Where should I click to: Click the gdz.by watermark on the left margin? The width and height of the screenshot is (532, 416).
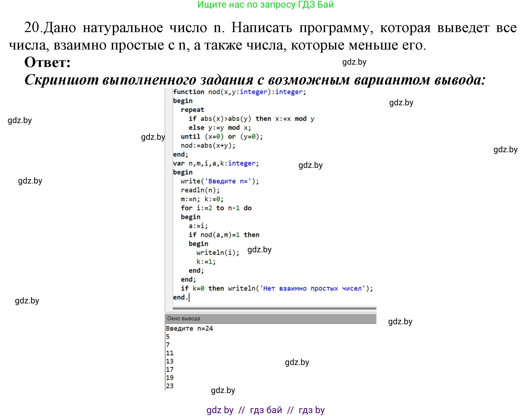coord(20,120)
